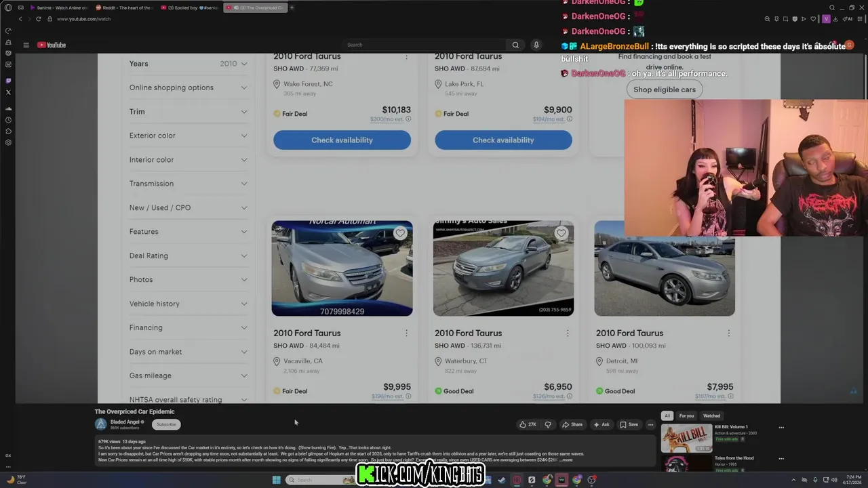Expand the New / Used / CPO filter
The height and width of the screenshot is (488, 868).
pyautogui.click(x=188, y=207)
